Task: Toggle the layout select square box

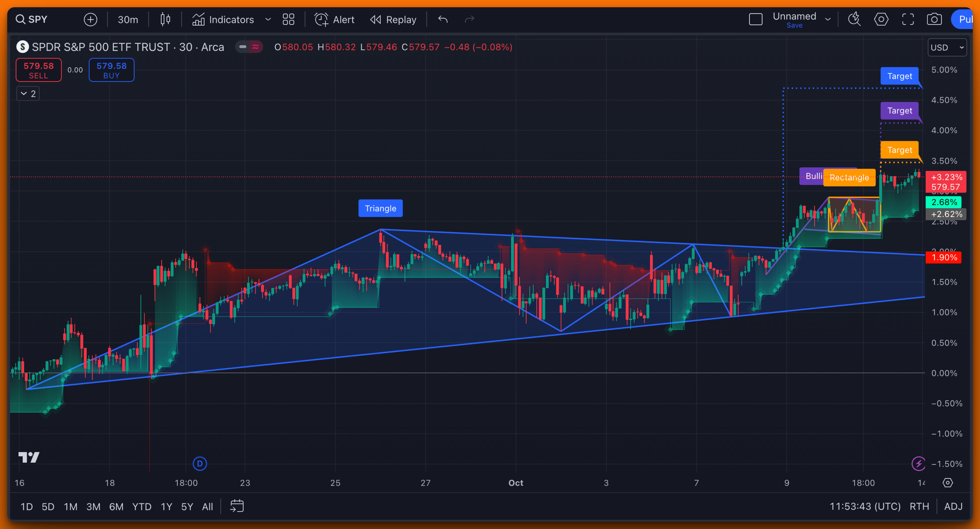Action: [756, 19]
